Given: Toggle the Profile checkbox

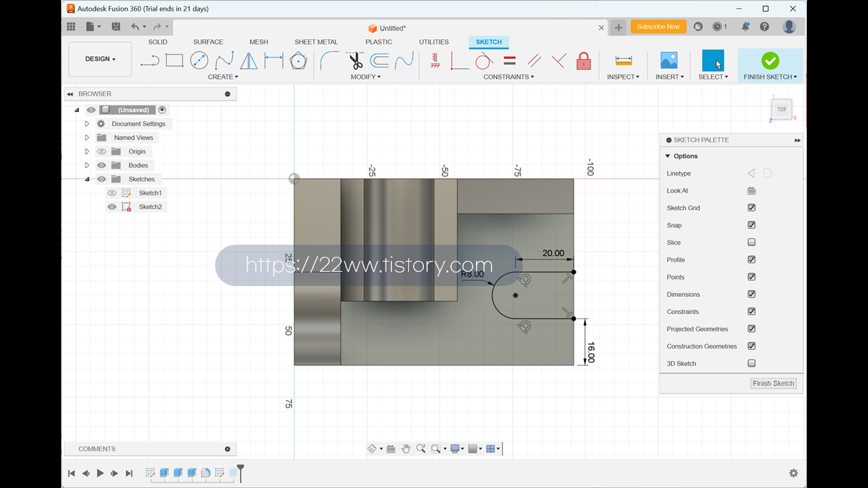Looking at the screenshot, I should point(751,260).
